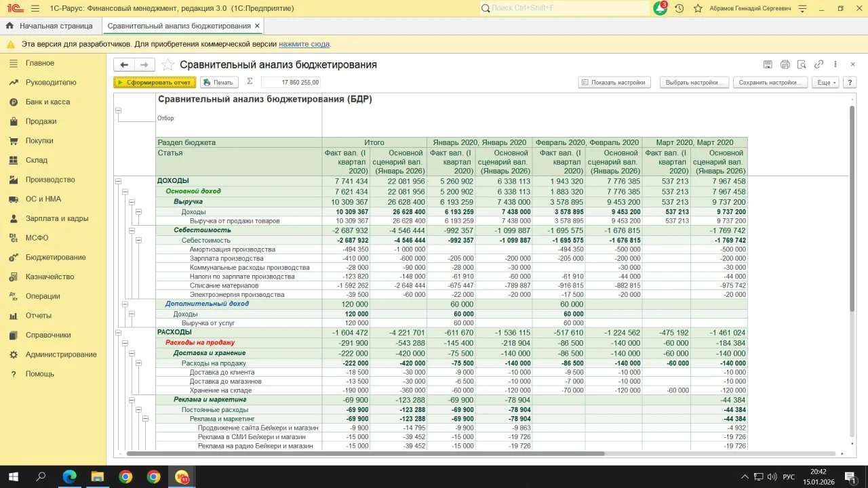Open the history clock icon

pyautogui.click(x=679, y=8)
